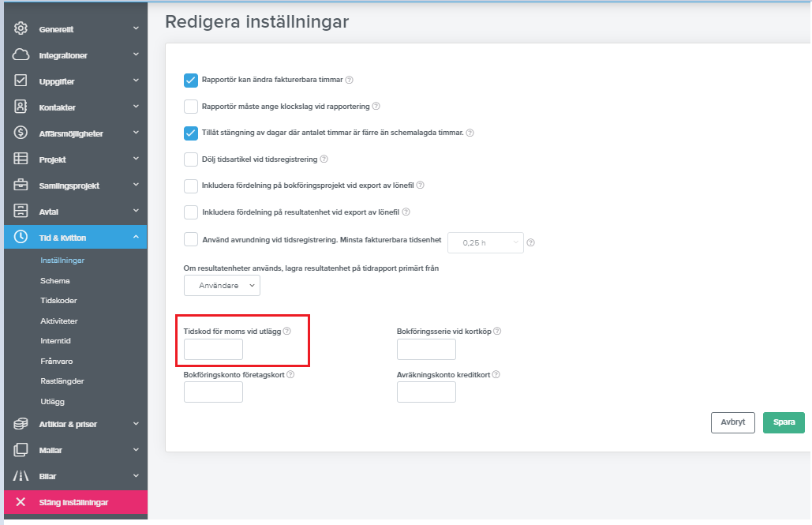Image resolution: width=812 pixels, height=525 pixels.
Task: Click help icon next to Tidskod för moms
Action: point(287,332)
